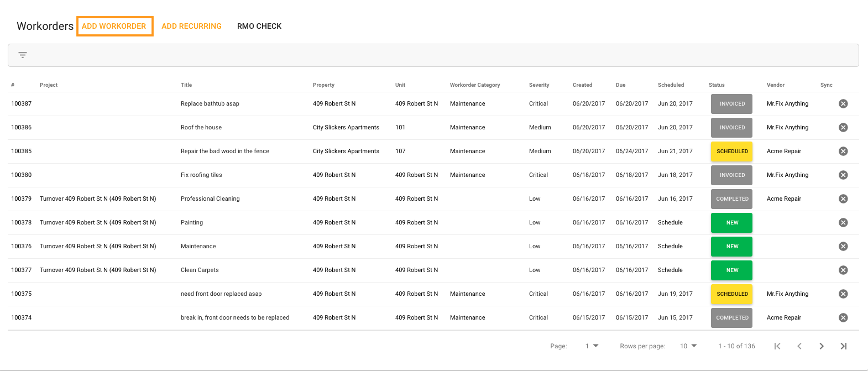Go to next page of results
Screen dimensions: 868x371
(822, 346)
